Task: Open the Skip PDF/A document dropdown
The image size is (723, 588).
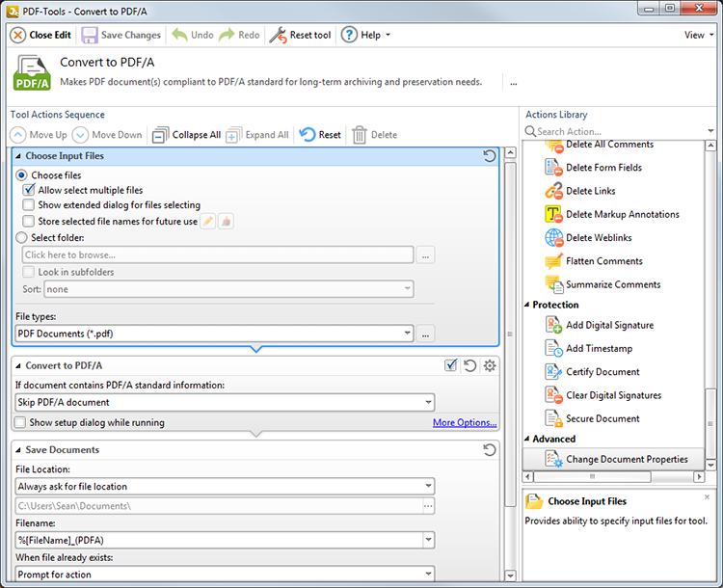Action: click(x=225, y=402)
